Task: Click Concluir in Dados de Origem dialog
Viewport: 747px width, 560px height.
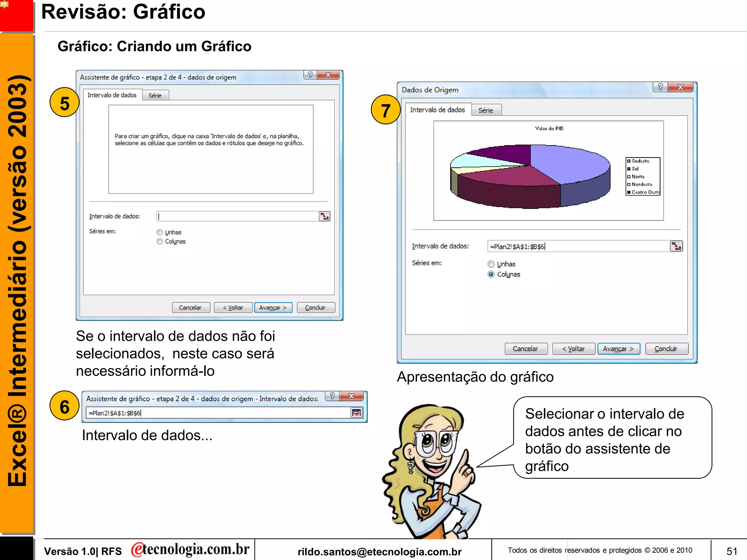Action: (x=666, y=349)
